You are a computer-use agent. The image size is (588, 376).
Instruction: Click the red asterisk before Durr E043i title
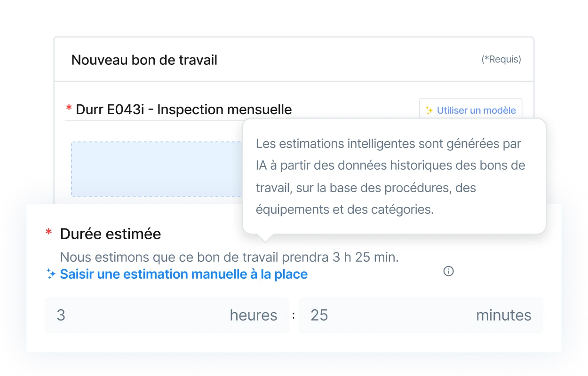click(69, 109)
